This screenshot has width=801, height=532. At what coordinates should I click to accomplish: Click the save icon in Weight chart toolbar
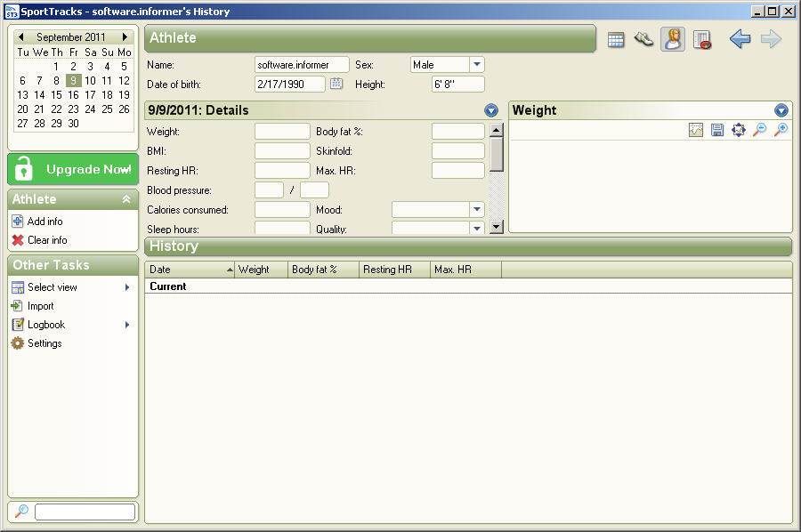click(717, 130)
